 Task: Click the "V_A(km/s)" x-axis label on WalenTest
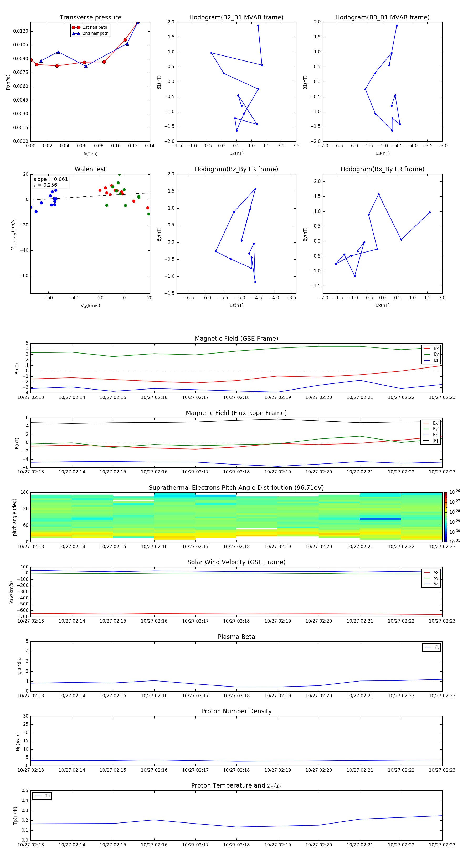tap(90, 306)
